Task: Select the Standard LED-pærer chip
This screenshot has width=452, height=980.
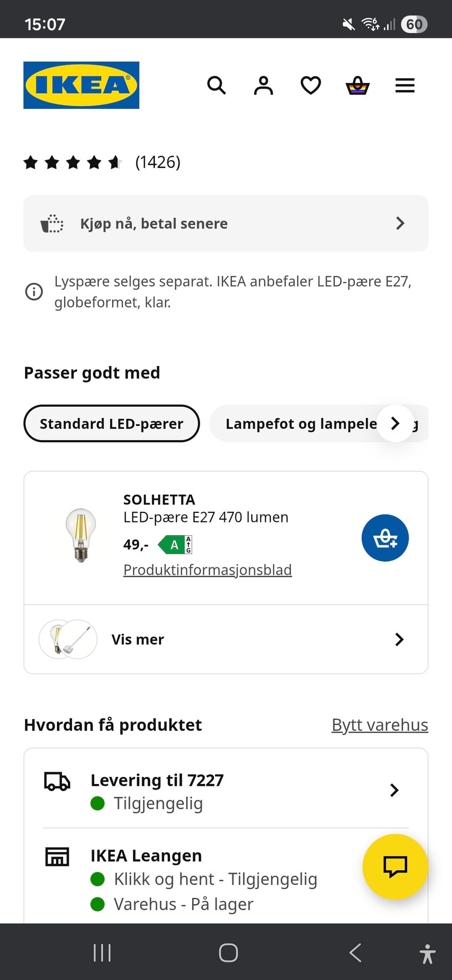Action: click(112, 424)
